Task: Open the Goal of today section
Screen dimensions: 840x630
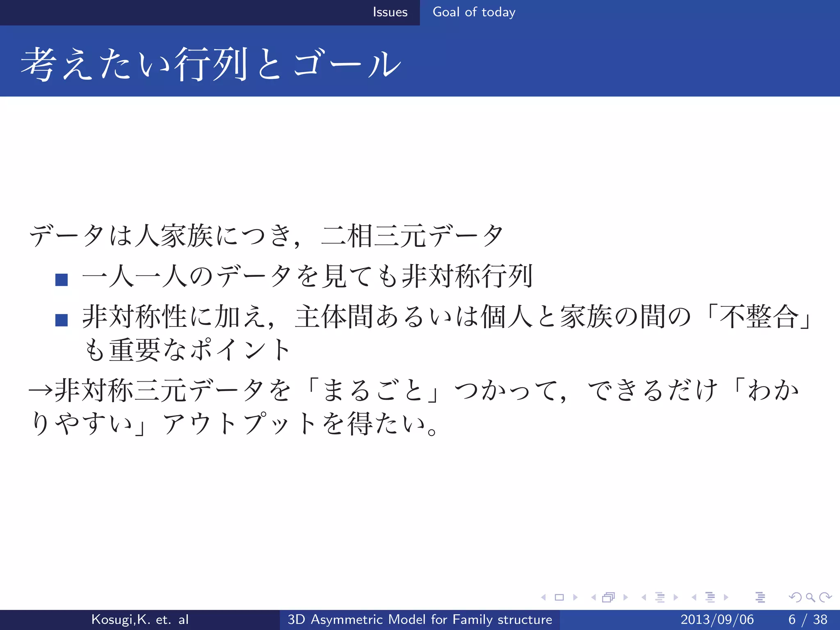Action: tap(474, 12)
